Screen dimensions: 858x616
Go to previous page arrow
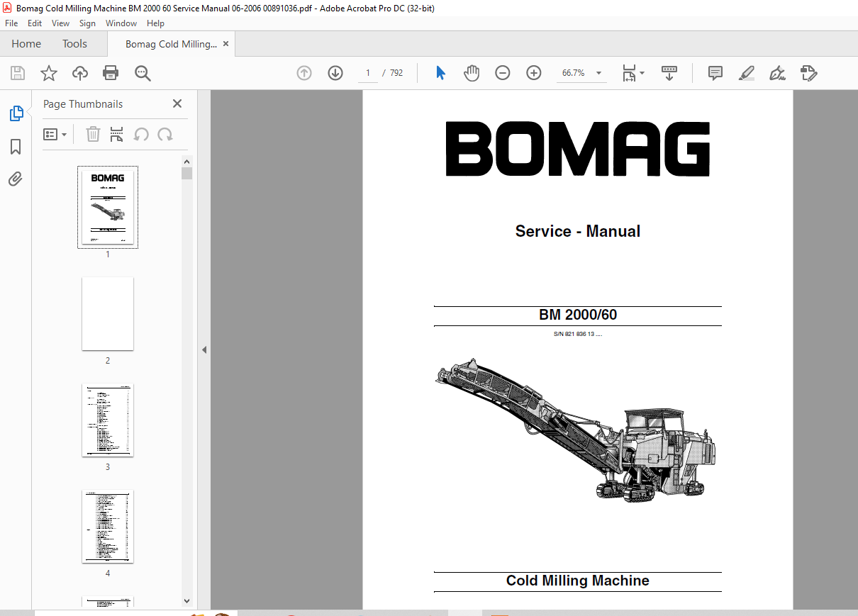point(304,73)
